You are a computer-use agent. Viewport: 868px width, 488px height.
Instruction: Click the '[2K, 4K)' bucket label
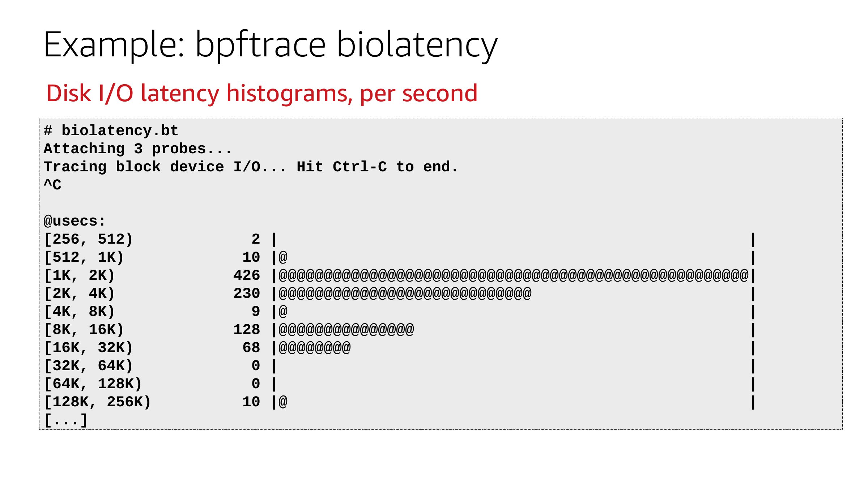coord(79,293)
